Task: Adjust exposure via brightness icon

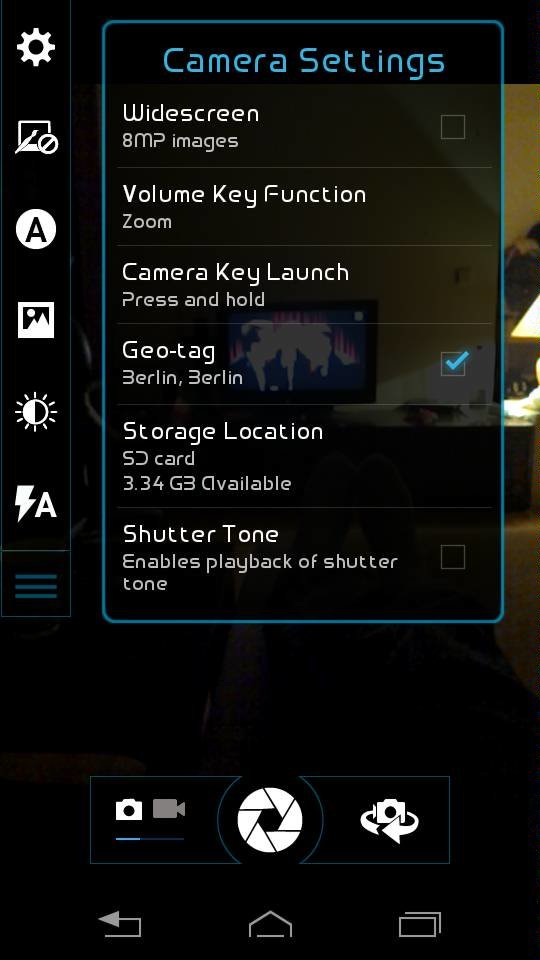Action: click(36, 411)
